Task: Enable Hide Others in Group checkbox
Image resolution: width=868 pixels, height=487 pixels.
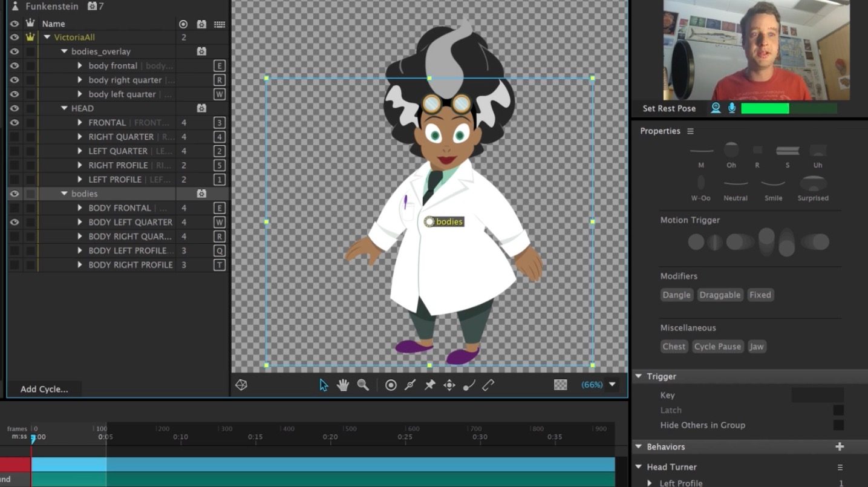Action: pyautogui.click(x=838, y=425)
